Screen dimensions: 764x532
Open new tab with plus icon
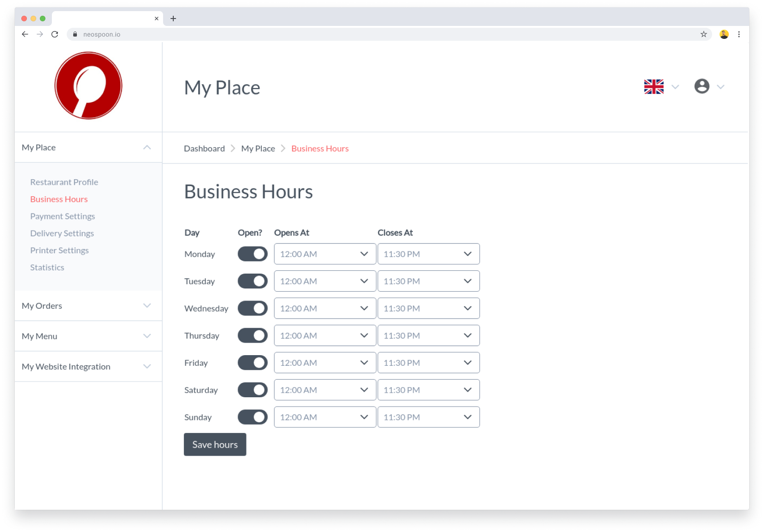[x=173, y=19]
